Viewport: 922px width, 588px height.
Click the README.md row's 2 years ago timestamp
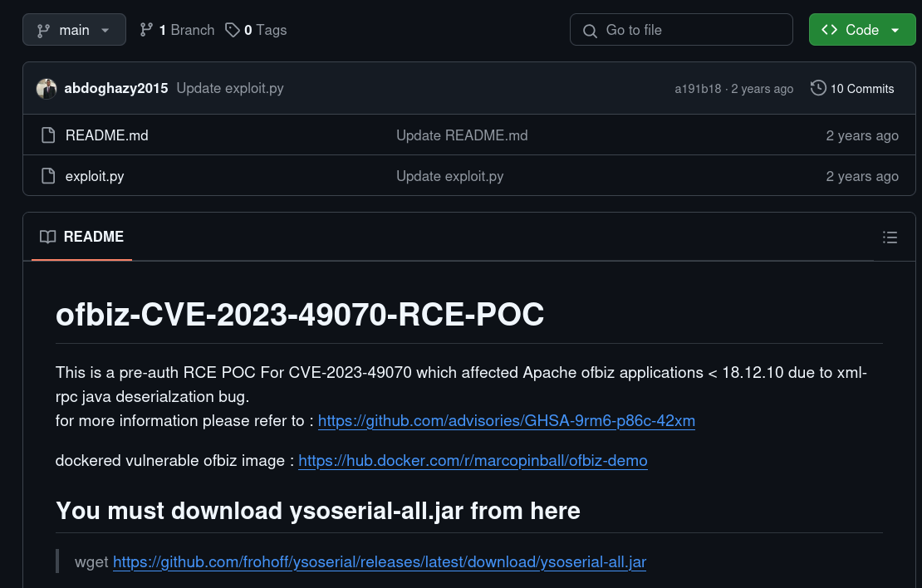tap(862, 135)
